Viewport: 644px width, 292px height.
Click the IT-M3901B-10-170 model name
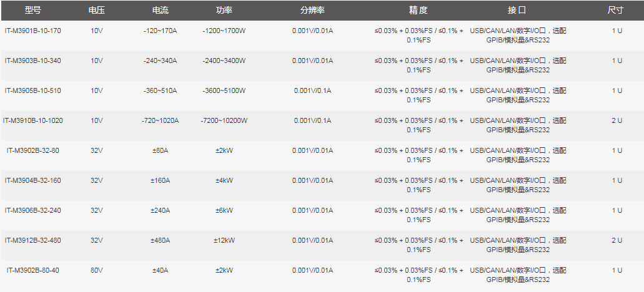(x=33, y=31)
